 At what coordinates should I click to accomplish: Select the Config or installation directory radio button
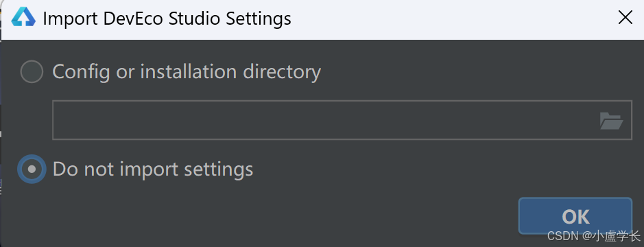32,71
